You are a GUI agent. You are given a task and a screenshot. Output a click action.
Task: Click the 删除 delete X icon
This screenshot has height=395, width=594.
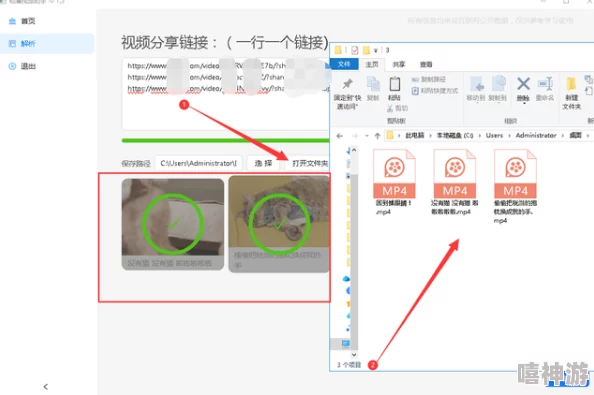(523, 84)
